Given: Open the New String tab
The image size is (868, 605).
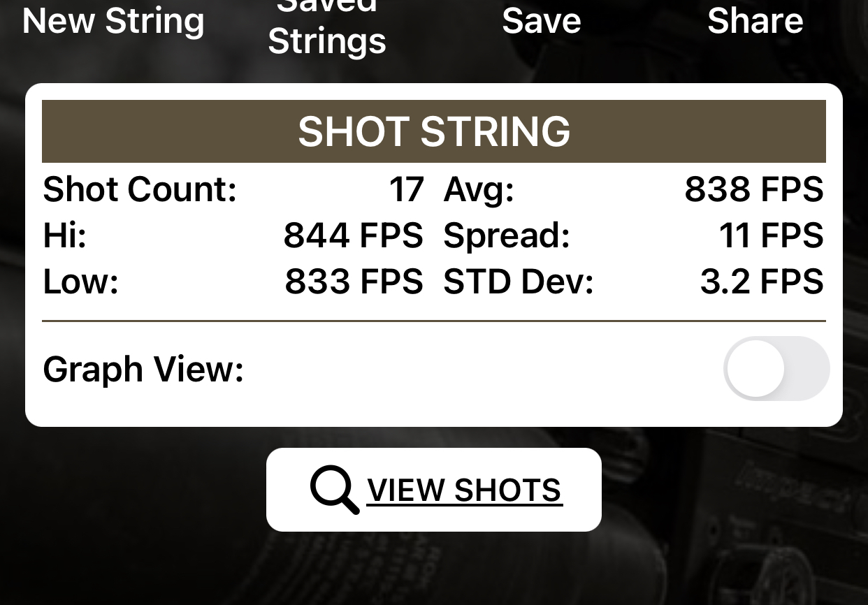Looking at the screenshot, I should click(113, 20).
